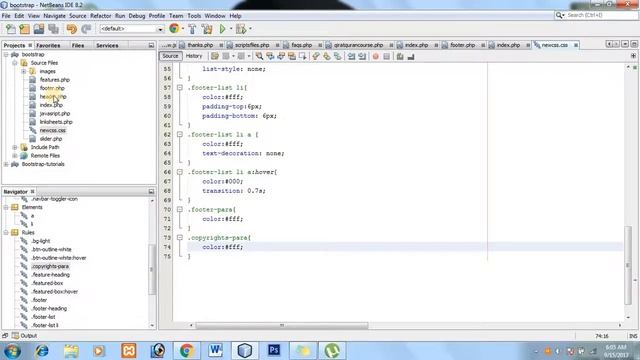This screenshot has height=360, width=640.
Task: Click the Chrome browser run icon
Action: 174,29
